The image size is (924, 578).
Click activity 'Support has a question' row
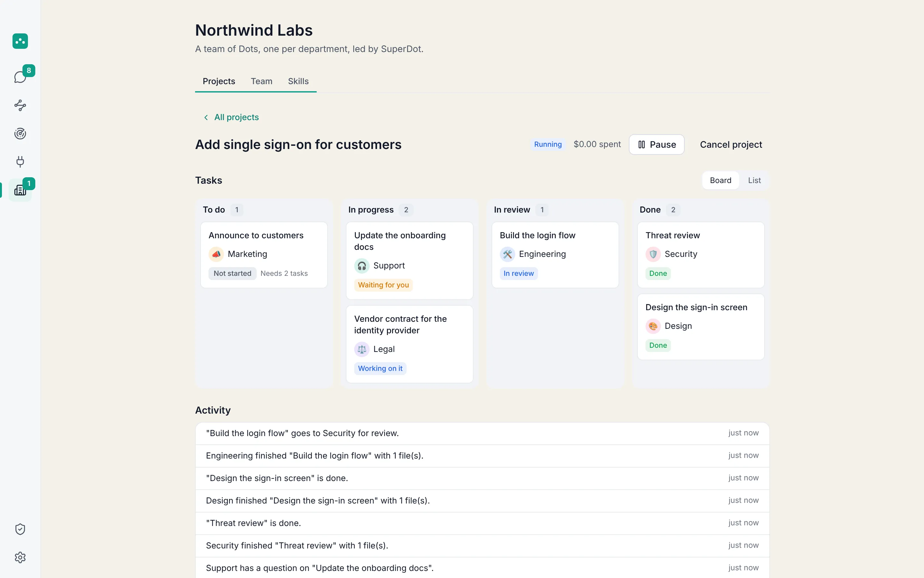[482, 568]
